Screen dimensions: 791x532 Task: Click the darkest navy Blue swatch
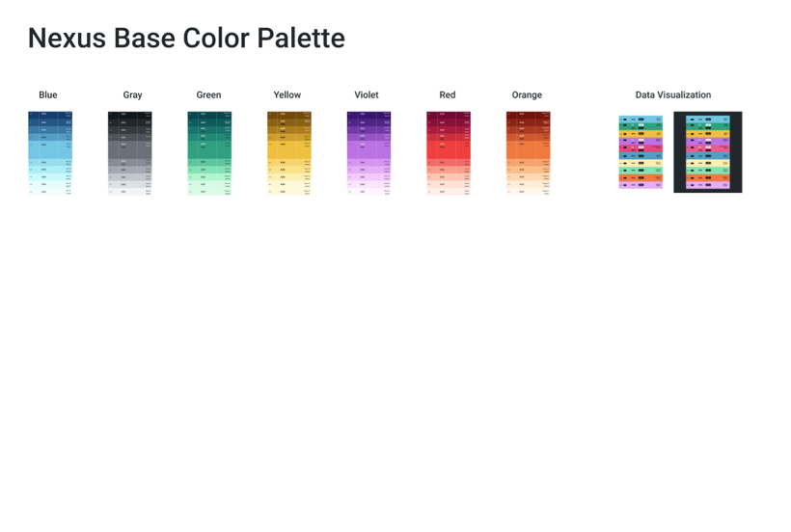pos(50,115)
